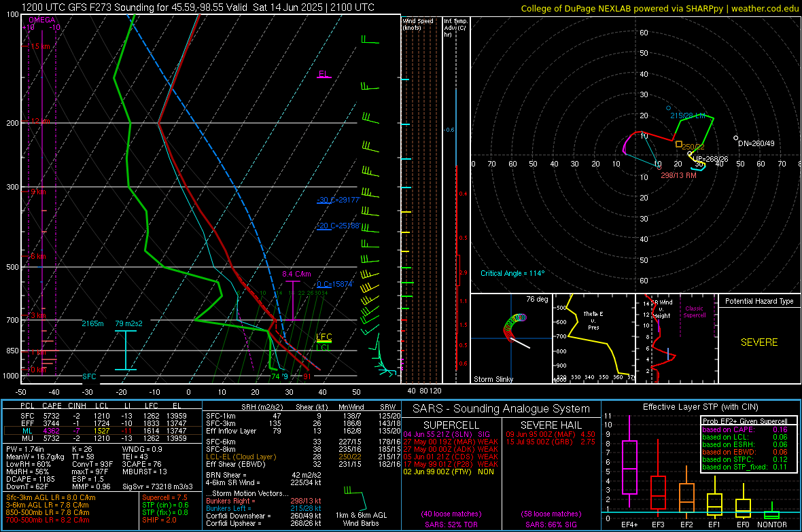The height and width of the screenshot is (532, 802).
Task: Click the 'SARS: 66% SIG' summary
Action: (x=551, y=525)
